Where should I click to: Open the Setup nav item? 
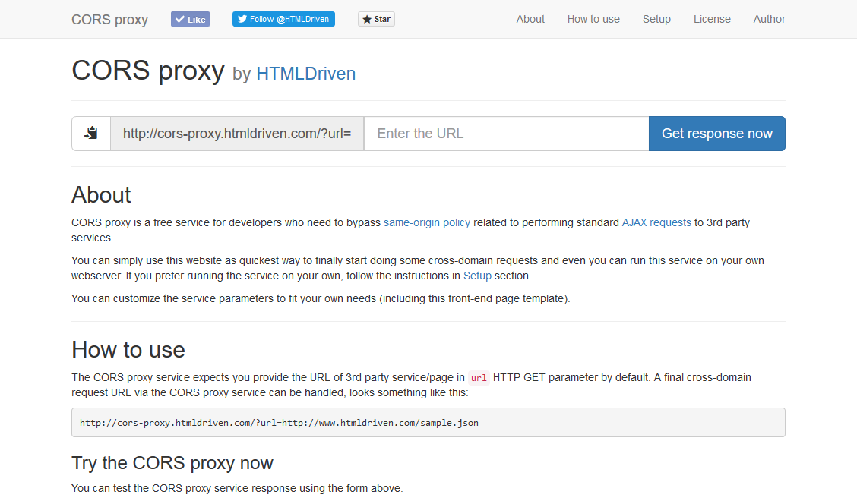(x=656, y=19)
